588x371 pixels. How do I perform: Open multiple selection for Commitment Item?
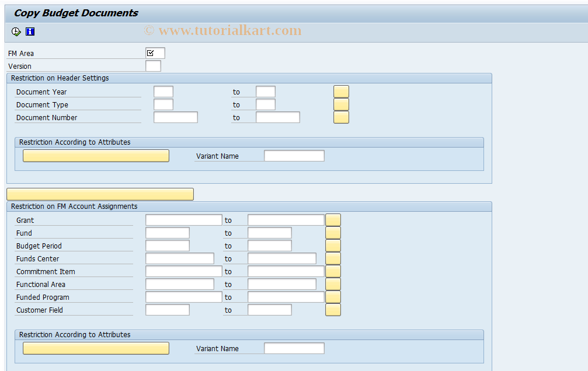pyautogui.click(x=333, y=271)
